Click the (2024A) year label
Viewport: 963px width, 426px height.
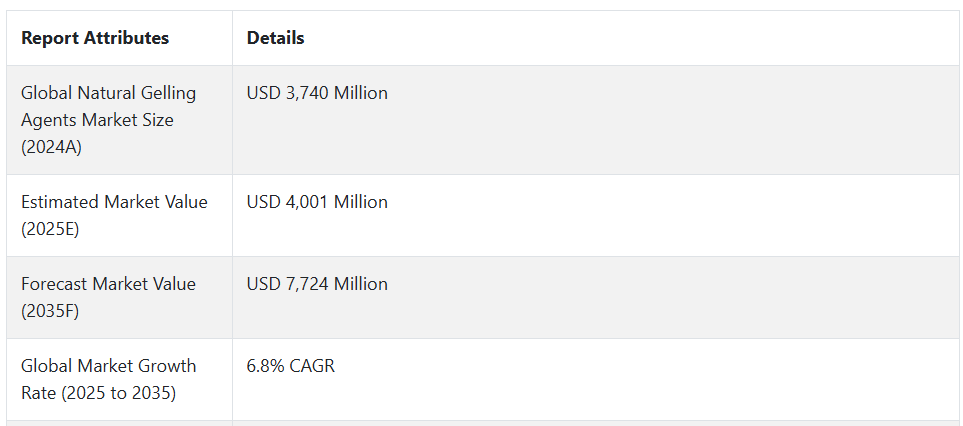tap(51, 148)
